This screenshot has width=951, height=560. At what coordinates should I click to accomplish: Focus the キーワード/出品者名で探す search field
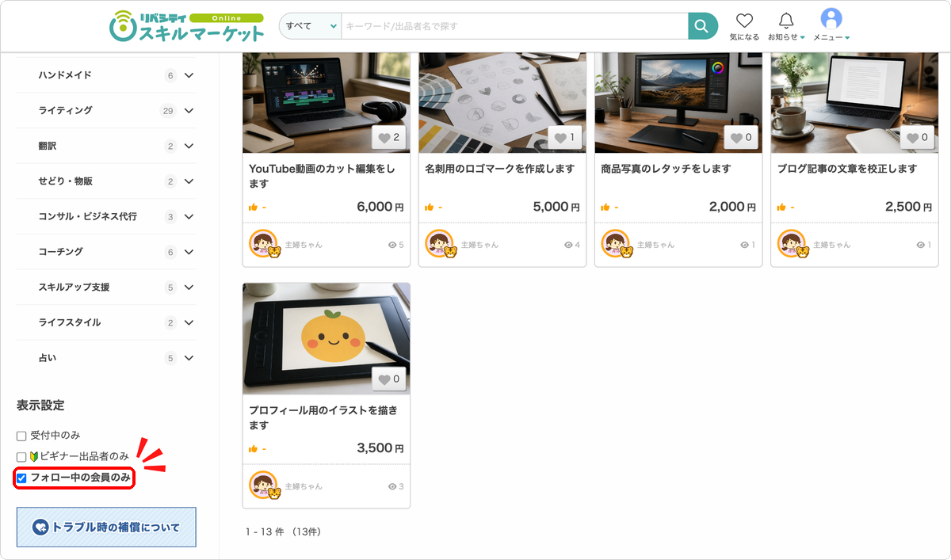pos(514,26)
